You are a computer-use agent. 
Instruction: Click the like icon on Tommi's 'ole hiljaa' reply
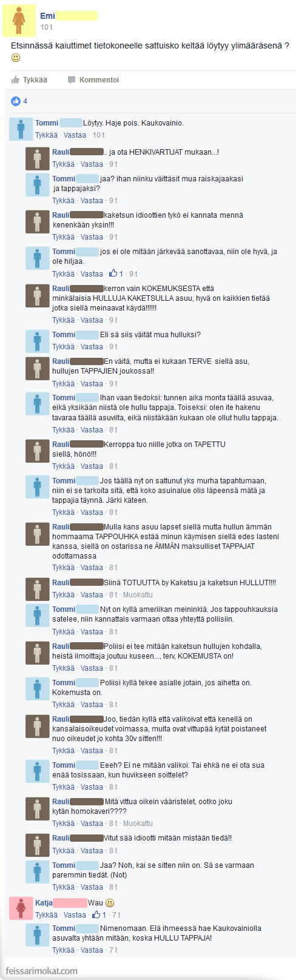point(113,274)
